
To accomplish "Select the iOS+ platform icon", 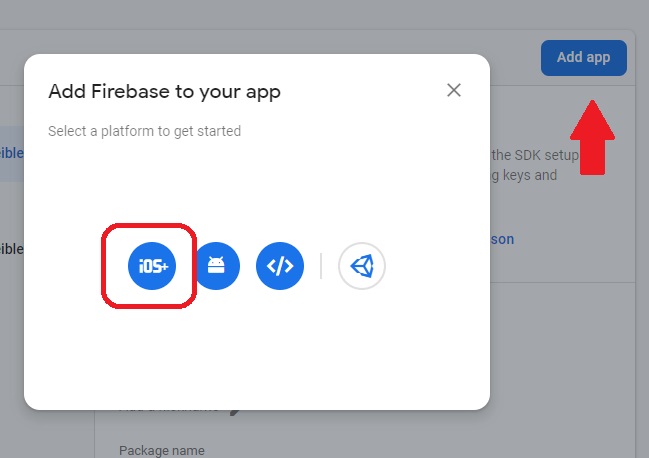I will point(152,266).
